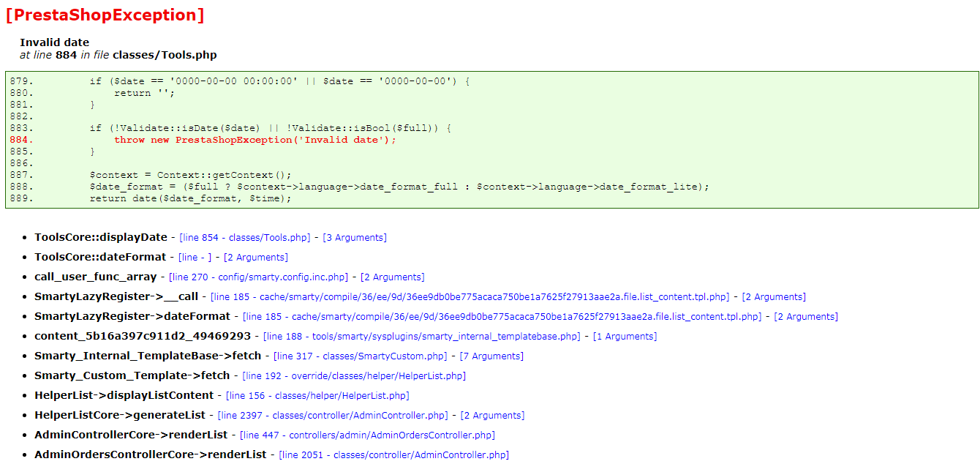Image resolution: width=980 pixels, height=464 pixels.
Task: Click 'ToolsCore::dateFormat' function name
Action: (x=100, y=258)
